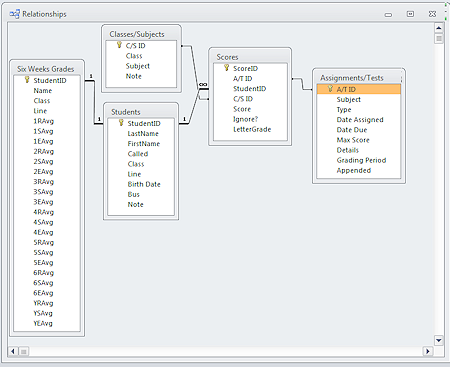Click the horizontal scrollbar right arrow
The image size is (450, 367).
point(428,351)
